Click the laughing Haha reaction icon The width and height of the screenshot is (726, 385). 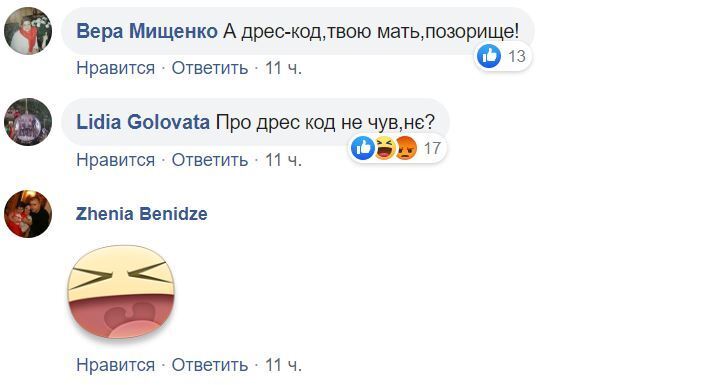[385, 148]
